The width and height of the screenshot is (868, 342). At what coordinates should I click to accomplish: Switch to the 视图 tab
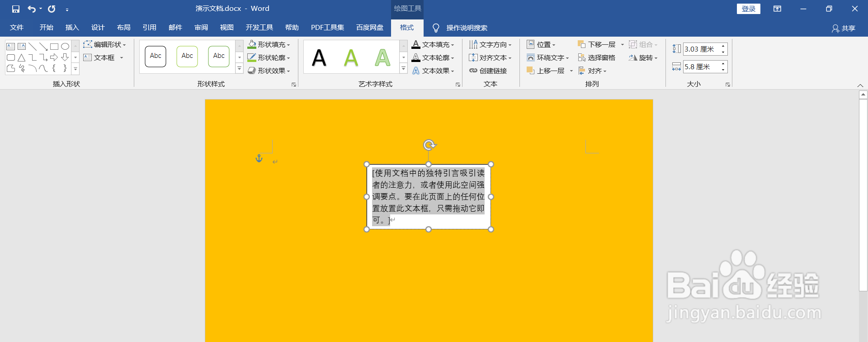pyautogui.click(x=226, y=28)
